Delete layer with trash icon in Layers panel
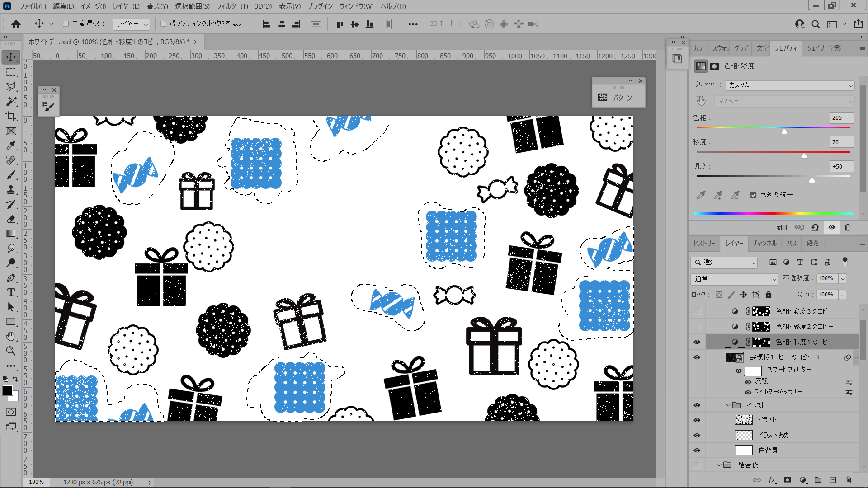The width and height of the screenshot is (868, 488). pos(848,480)
